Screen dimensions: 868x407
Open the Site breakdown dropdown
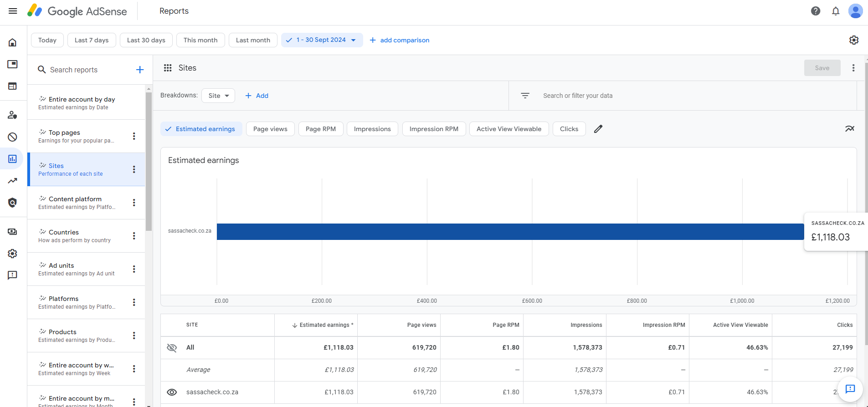coord(218,96)
